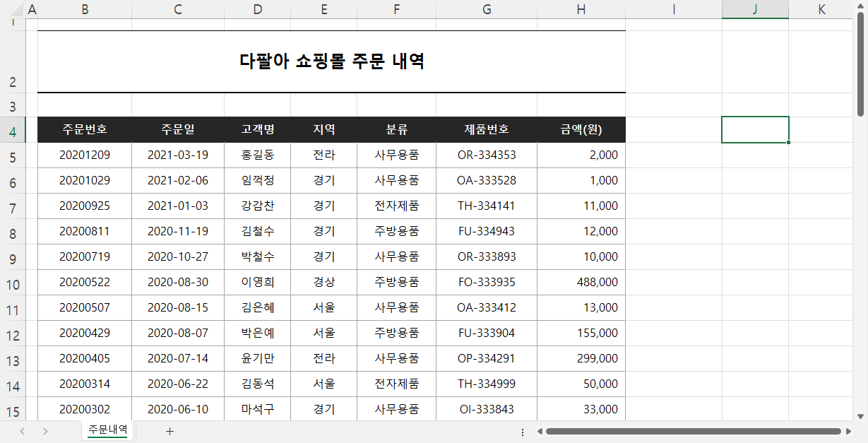Select order number 20200314
Image resolution: width=868 pixels, height=443 pixels.
[85, 384]
